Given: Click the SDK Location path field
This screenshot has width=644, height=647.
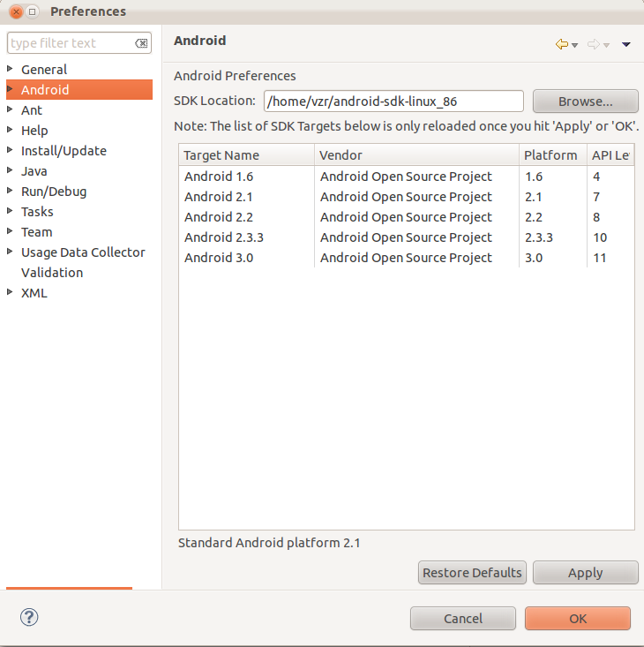Looking at the screenshot, I should click(393, 102).
